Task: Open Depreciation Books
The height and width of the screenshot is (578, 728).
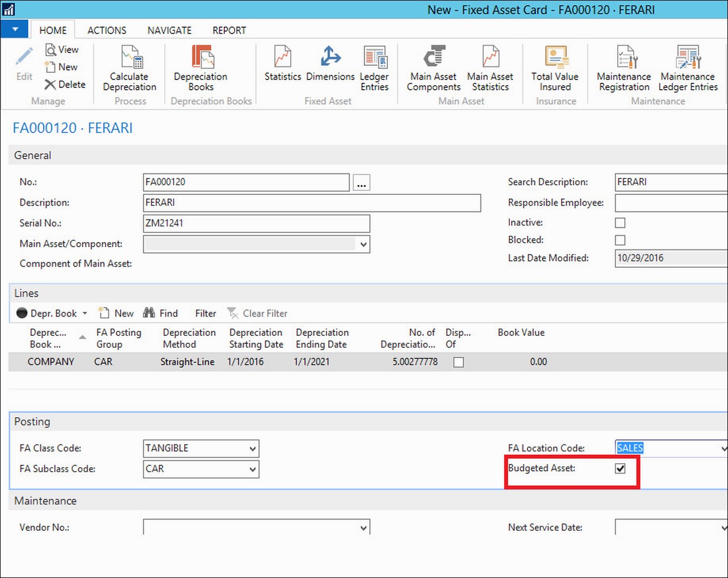Action: click(200, 68)
